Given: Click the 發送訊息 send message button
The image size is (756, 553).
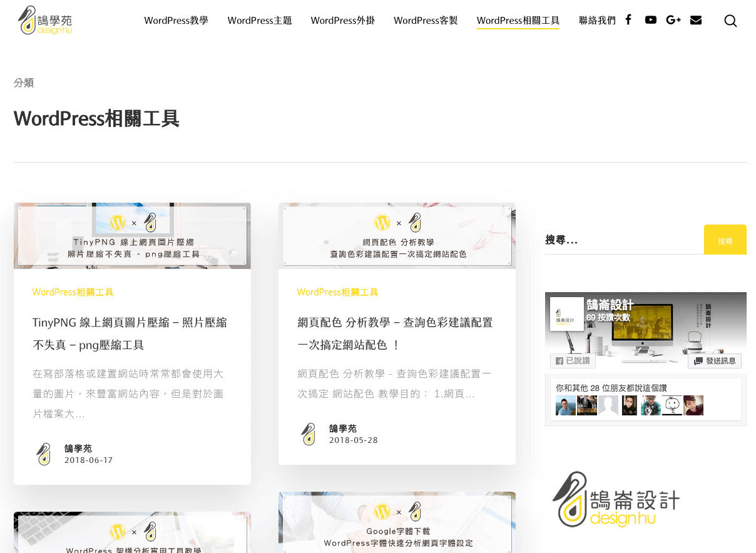Looking at the screenshot, I should coord(715,361).
